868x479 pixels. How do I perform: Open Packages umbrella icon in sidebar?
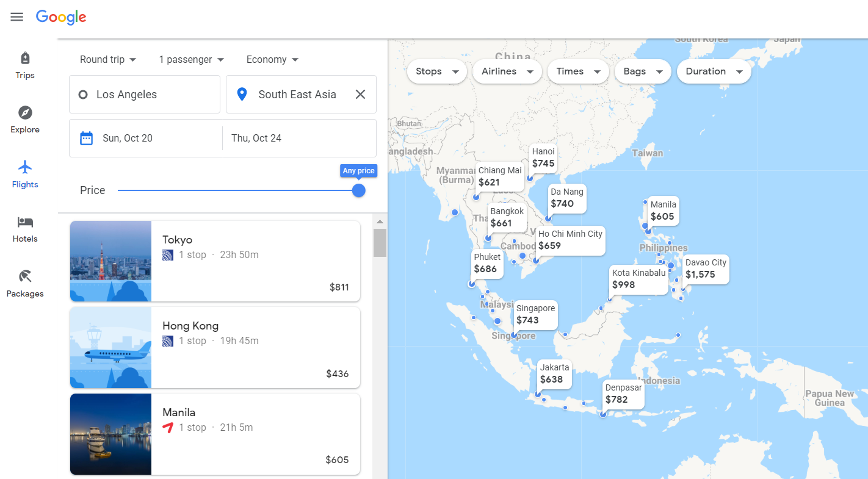click(x=25, y=277)
